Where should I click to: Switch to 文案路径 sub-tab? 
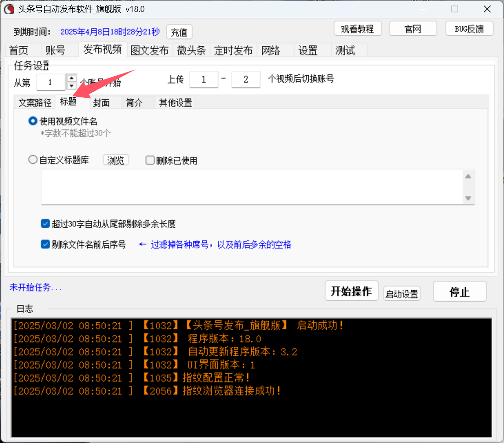(x=35, y=103)
